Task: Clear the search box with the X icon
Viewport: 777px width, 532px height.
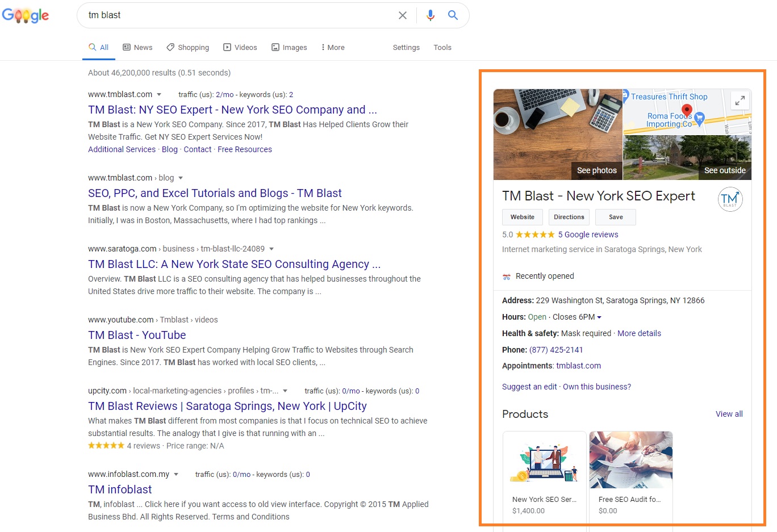Action: coord(403,15)
